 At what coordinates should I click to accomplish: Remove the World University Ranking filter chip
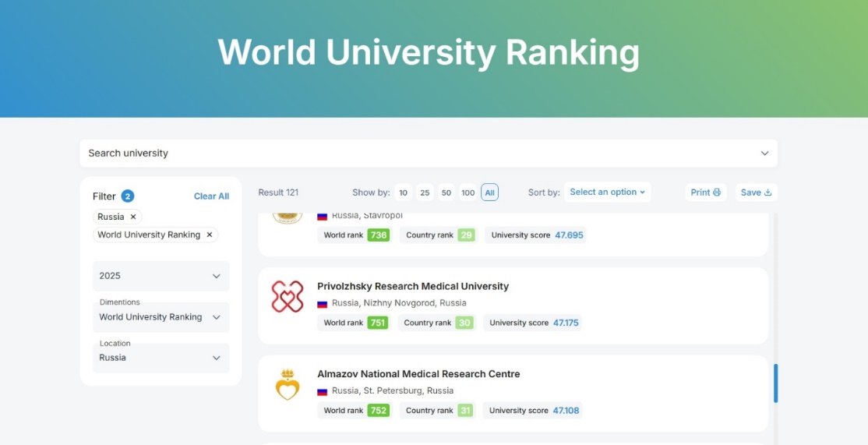(x=210, y=235)
